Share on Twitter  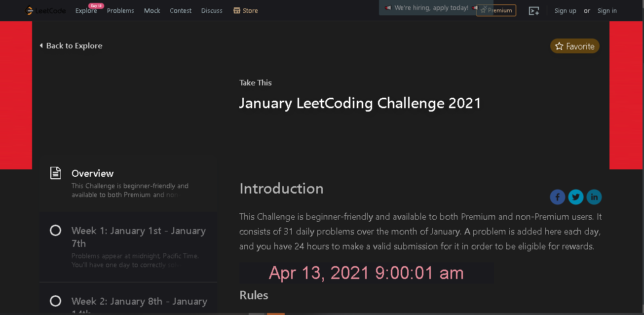click(x=576, y=197)
